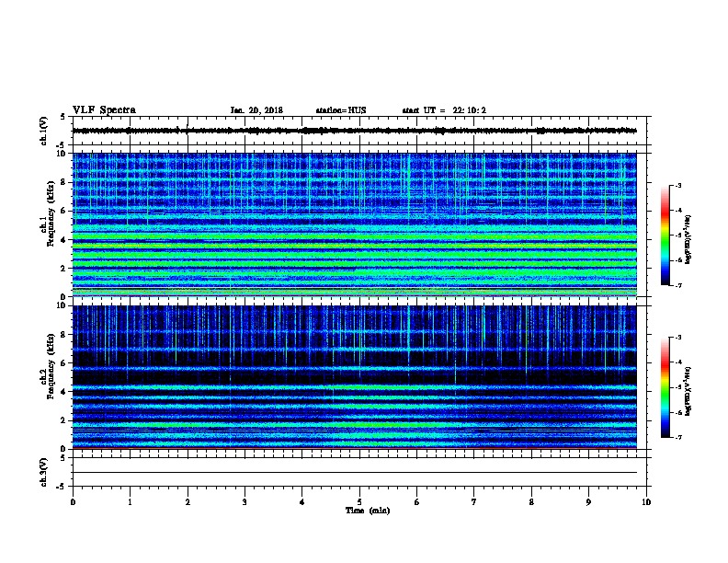Screen dimensions: 728x563
Task: Click the 10-minute tick label on the time axis
Action: pyautogui.click(x=646, y=502)
